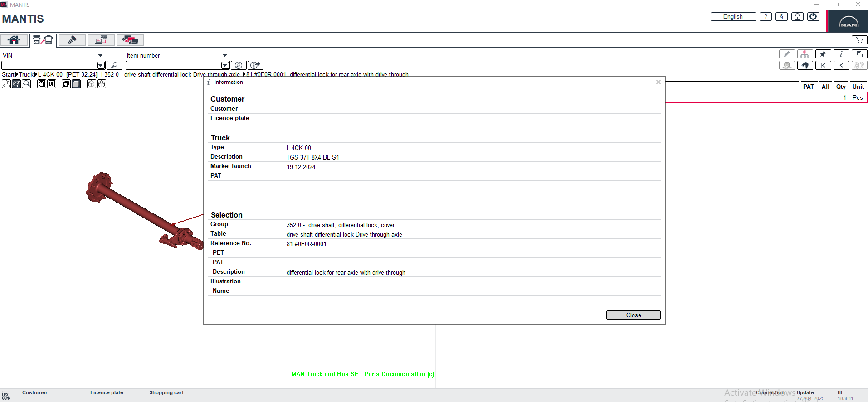Click the PAT column header

coord(808,87)
